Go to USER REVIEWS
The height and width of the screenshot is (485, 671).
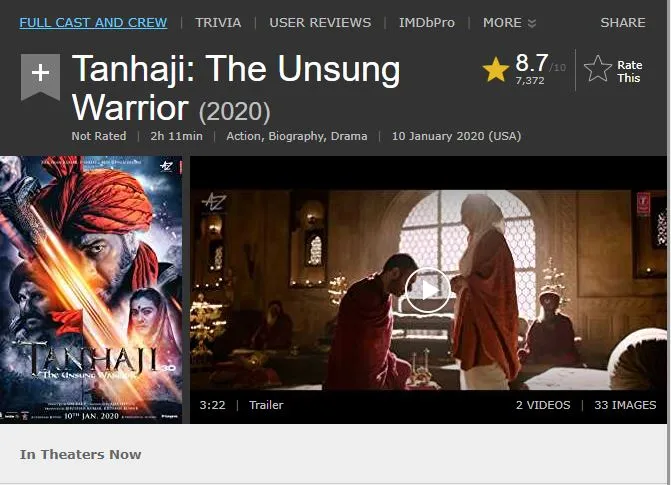tap(320, 23)
